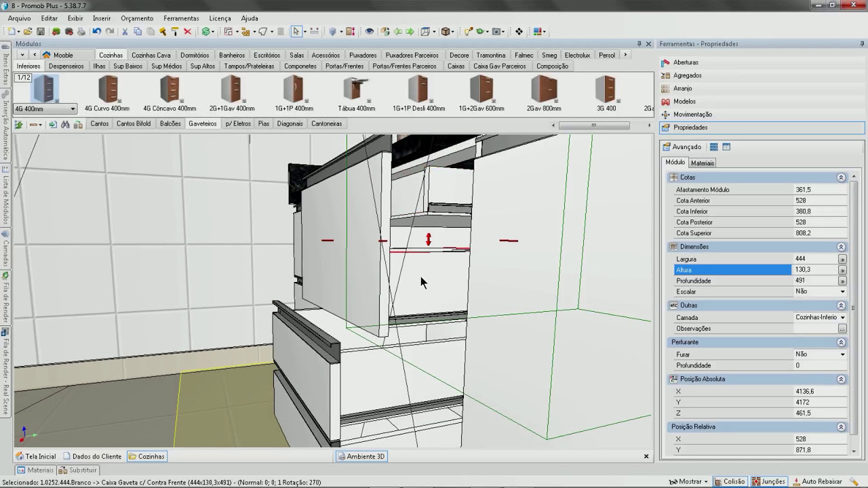Switch to the Sup Altos tab
The width and height of the screenshot is (868, 488).
[203, 66]
